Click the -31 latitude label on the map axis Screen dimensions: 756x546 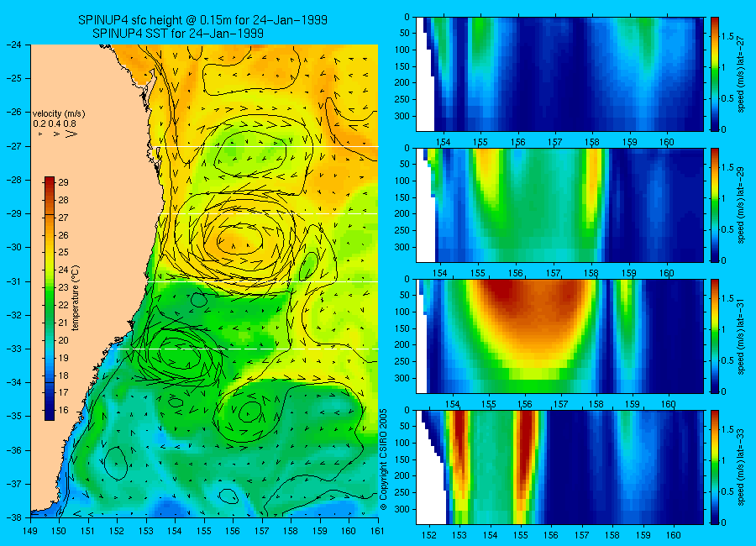16,281
